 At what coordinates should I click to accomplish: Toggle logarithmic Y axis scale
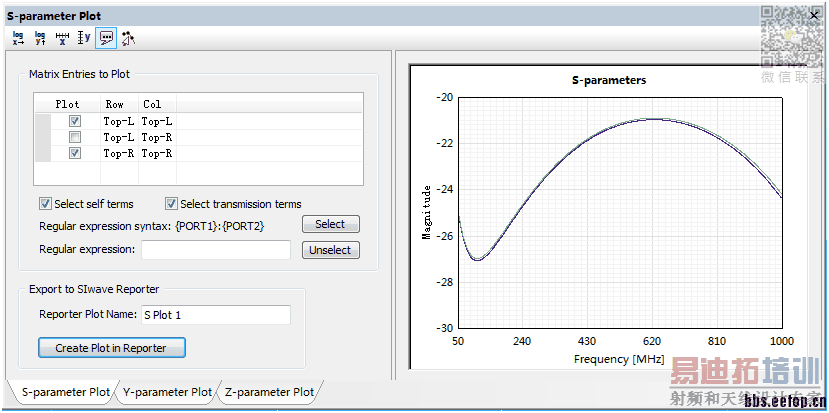(x=40, y=38)
